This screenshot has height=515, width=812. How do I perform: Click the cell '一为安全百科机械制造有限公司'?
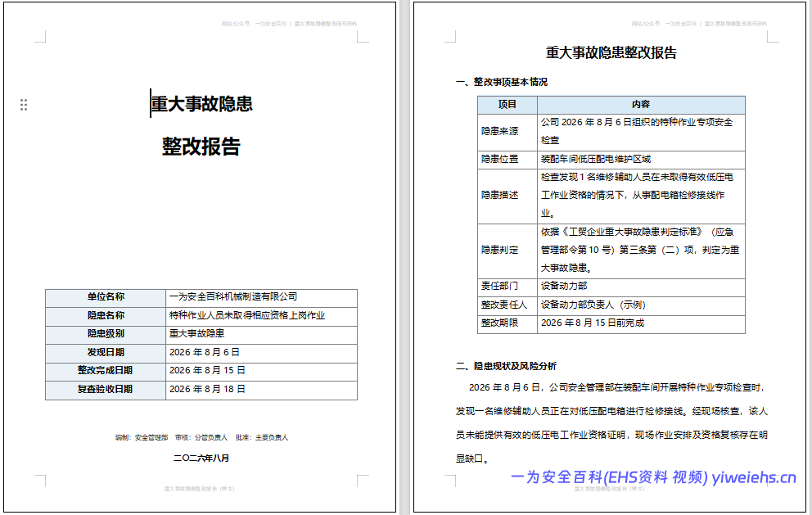(261, 297)
